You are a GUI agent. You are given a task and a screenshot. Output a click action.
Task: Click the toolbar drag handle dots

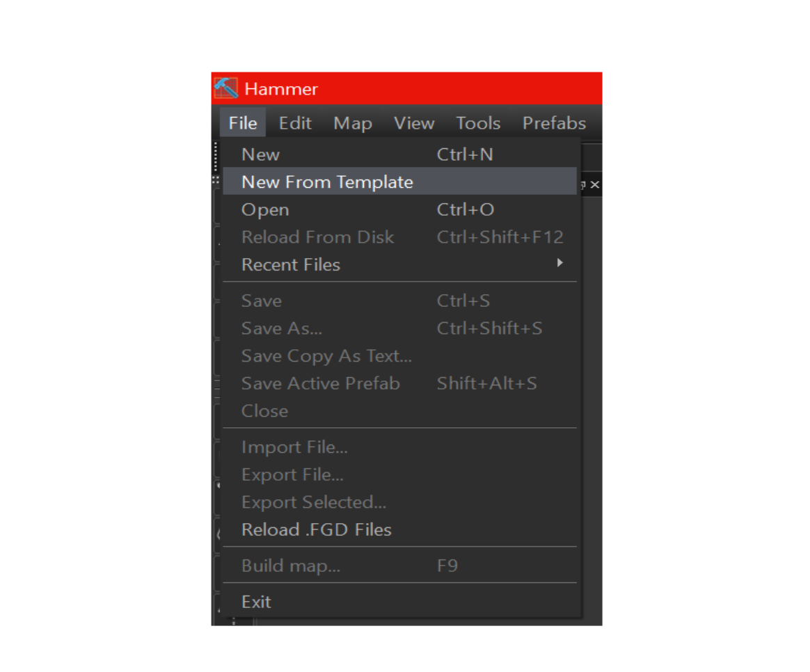(x=216, y=157)
